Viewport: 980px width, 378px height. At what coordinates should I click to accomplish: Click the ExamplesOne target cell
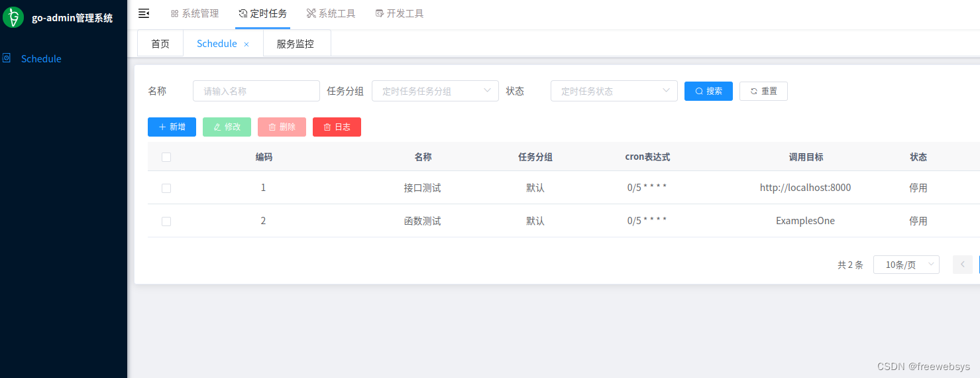point(805,221)
